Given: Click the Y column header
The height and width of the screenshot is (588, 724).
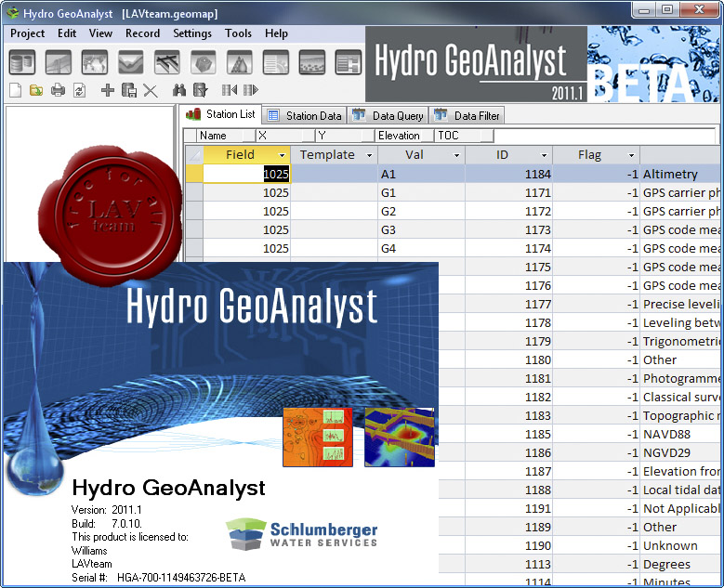Looking at the screenshot, I should (x=345, y=136).
